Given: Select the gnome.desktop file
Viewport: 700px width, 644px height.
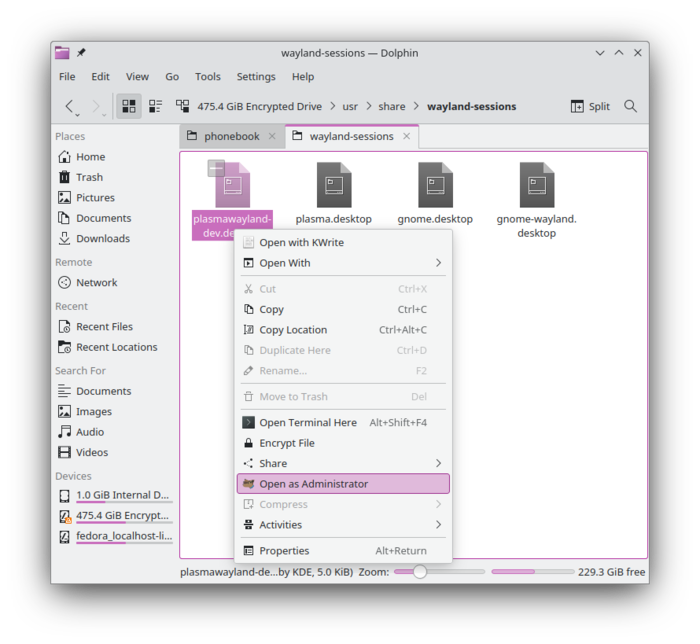Looking at the screenshot, I should [x=435, y=193].
